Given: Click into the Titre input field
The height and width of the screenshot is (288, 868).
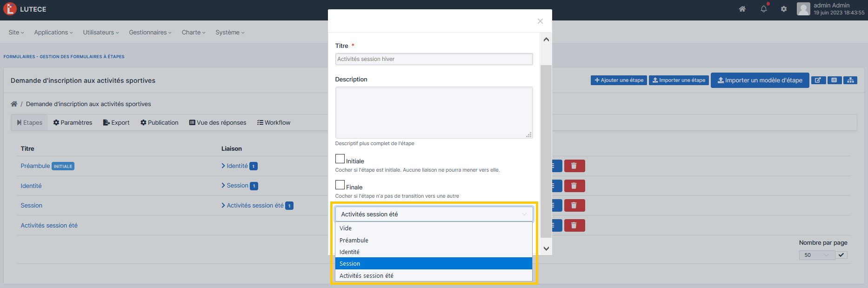Looking at the screenshot, I should tap(434, 59).
